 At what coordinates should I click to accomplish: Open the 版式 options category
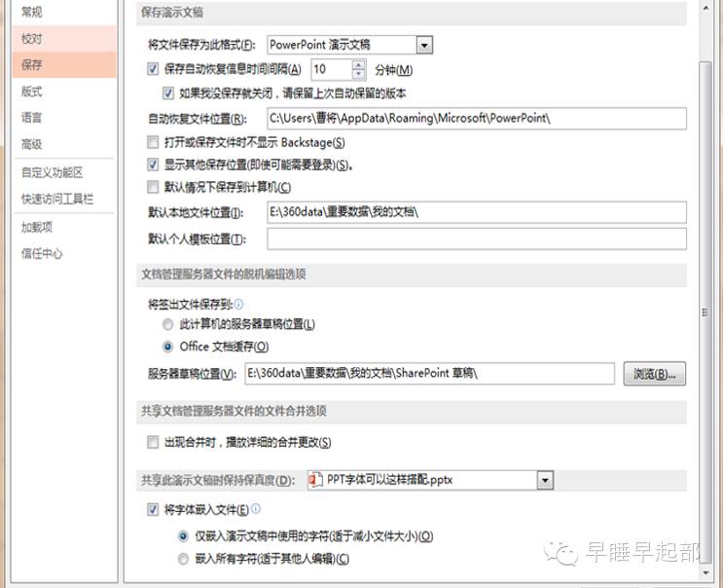pos(64,92)
